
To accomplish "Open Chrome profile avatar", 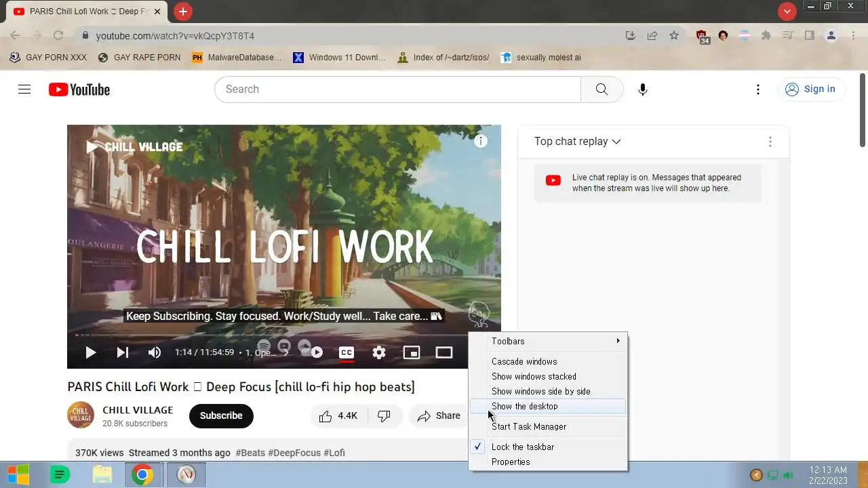I will tap(831, 35).
